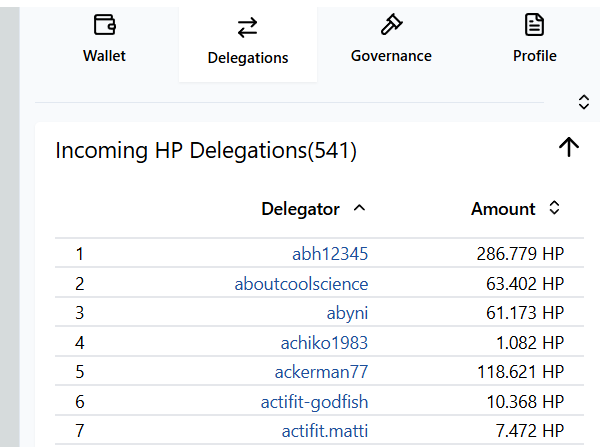The image size is (600, 447).
Task: Open the Profile tab label
Action: (534, 56)
